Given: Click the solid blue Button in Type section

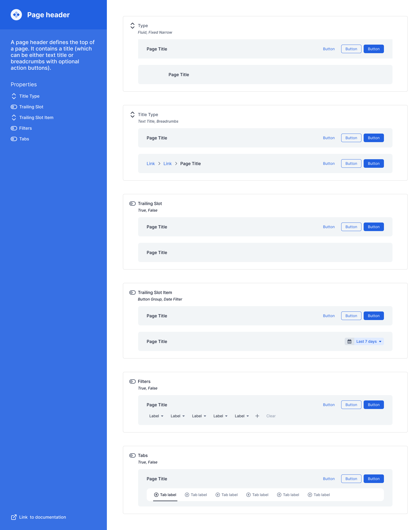Looking at the screenshot, I should tap(374, 49).
